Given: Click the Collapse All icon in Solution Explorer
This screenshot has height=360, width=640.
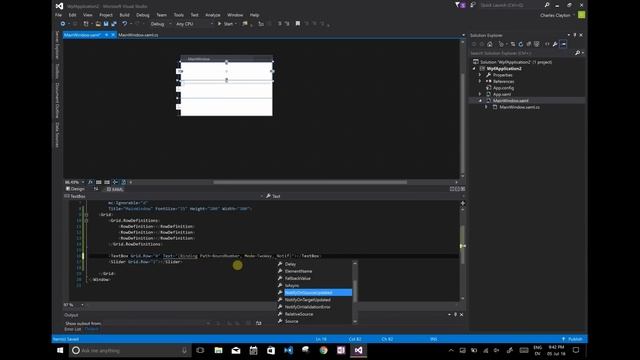Looking at the screenshot, I should pyautogui.click(x=529, y=44).
